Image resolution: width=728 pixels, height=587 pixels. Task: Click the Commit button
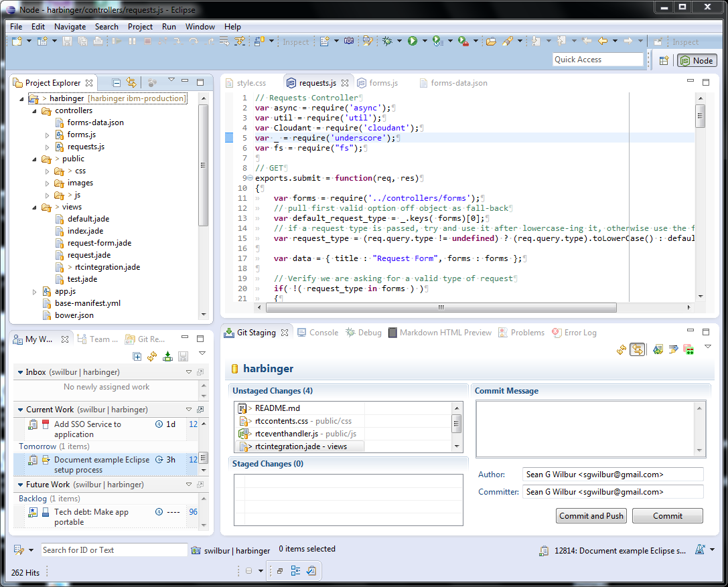coord(667,515)
